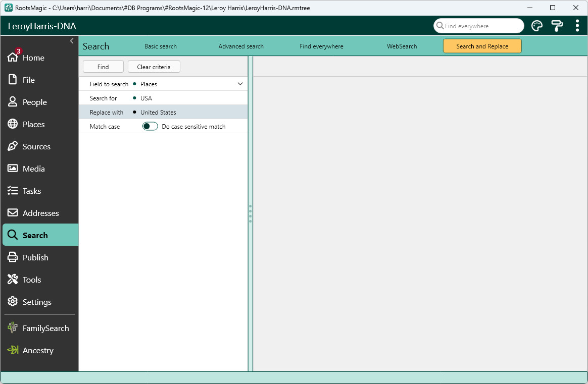The height and width of the screenshot is (384, 588).
Task: Click the LeroyHarris-DNA database title
Action: [x=42, y=26]
